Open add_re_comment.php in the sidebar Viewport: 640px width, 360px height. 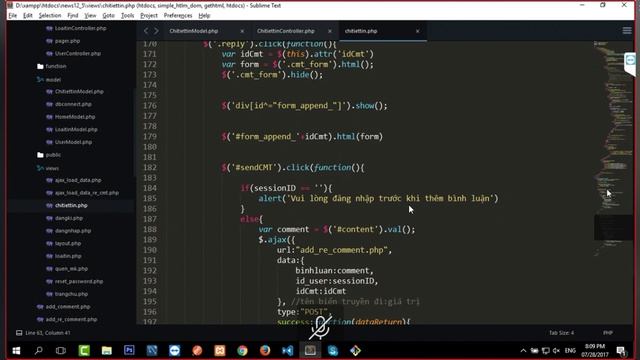[71, 319]
